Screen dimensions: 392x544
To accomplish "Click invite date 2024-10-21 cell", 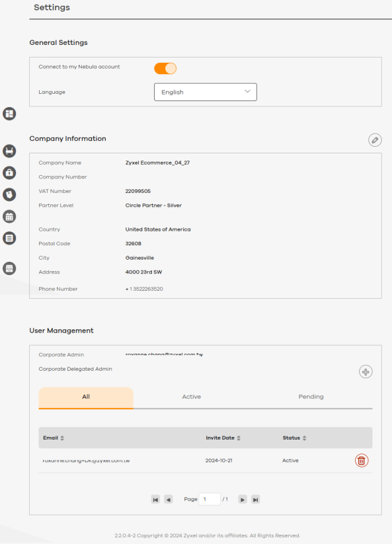I will [x=219, y=461].
